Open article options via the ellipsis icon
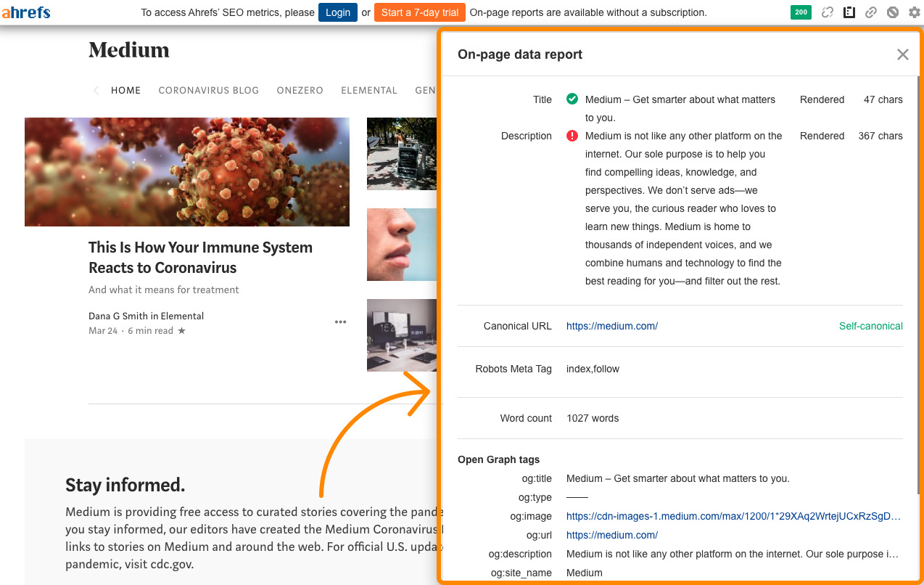The image size is (924, 585). (x=340, y=322)
